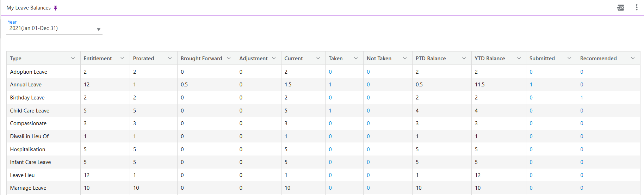Expand the YTD Balance column chevron
Image resolution: width=644 pixels, height=195 pixels.
[519, 58]
